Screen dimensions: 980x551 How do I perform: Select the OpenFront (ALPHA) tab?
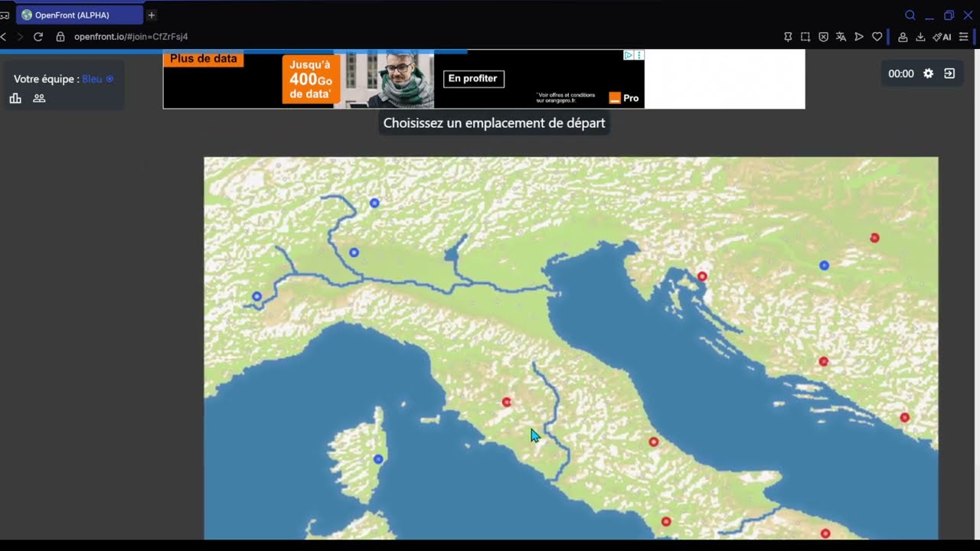[80, 15]
